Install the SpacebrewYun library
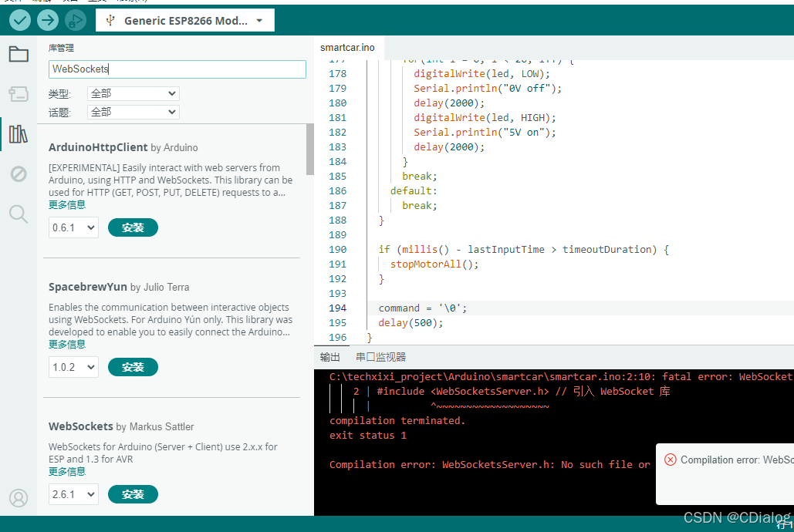Viewport: 794px width, 532px height. [133, 367]
